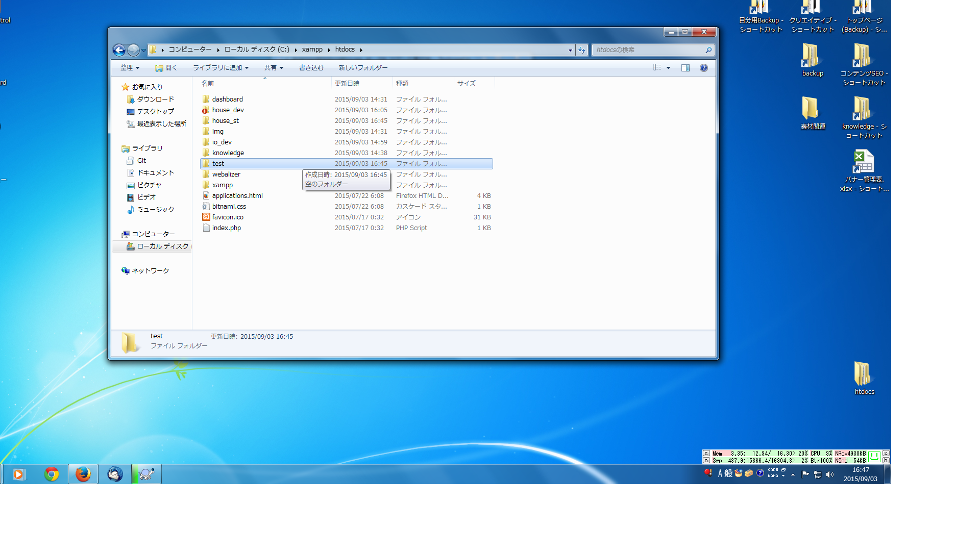
Task: Click the Back navigation arrow button
Action: tap(119, 50)
